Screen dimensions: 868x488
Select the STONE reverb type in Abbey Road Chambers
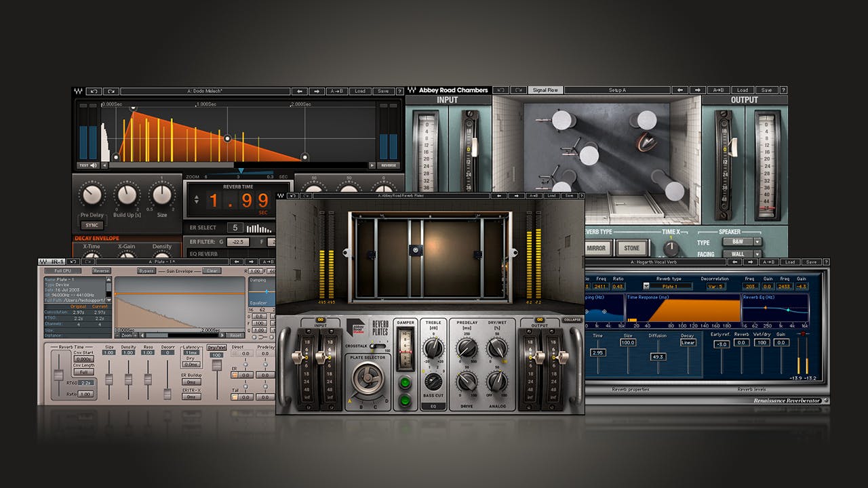631,247
